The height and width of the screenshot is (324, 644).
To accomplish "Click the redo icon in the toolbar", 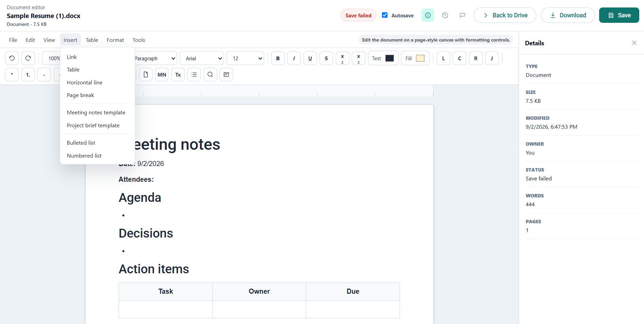I will (x=28, y=58).
